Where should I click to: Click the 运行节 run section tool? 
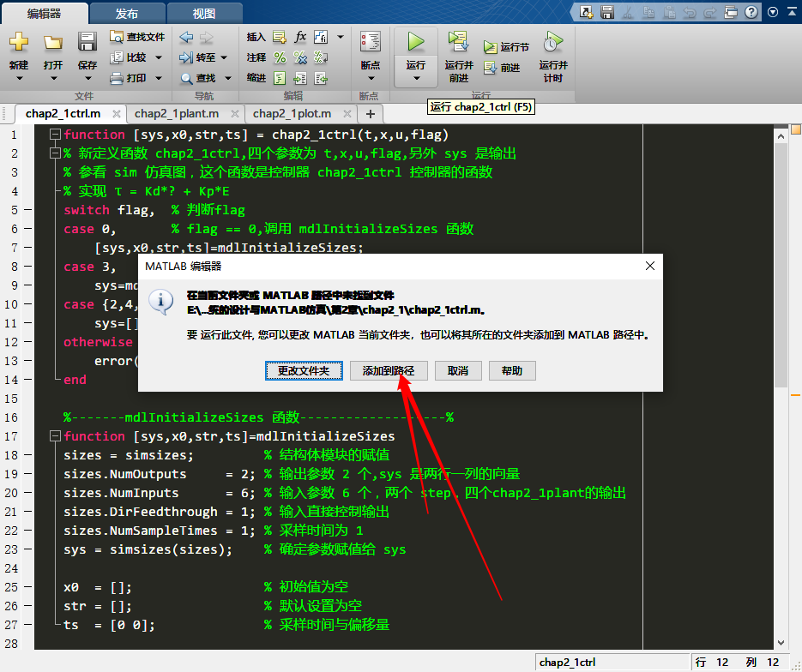(506, 47)
